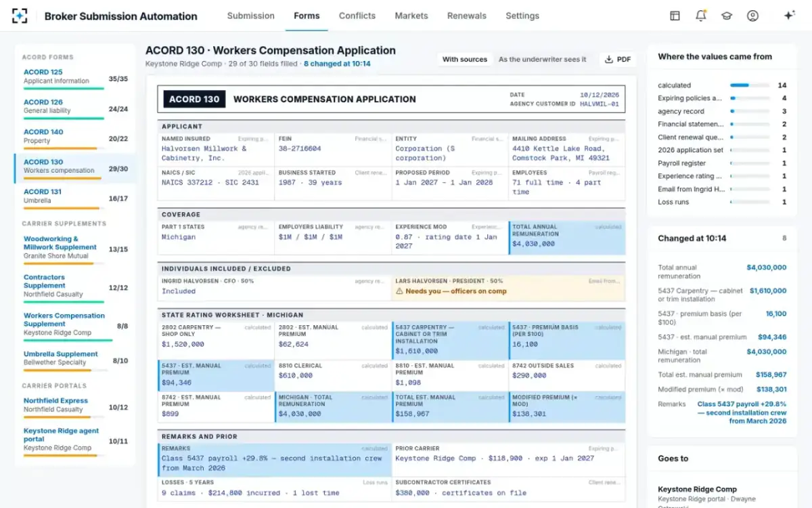Click Part 1 States Michigan field
This screenshot has height=508, width=812.
216,238
